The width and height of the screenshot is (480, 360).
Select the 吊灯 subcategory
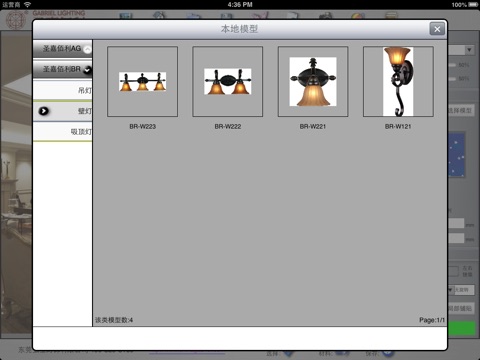[63, 90]
